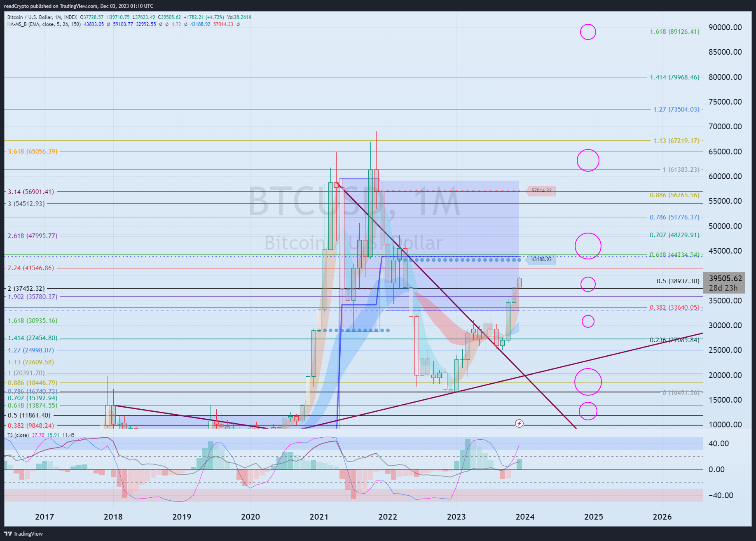756x541 pixels.
Task: Click the -40.00 oscillator axis label
Action: 721,495
